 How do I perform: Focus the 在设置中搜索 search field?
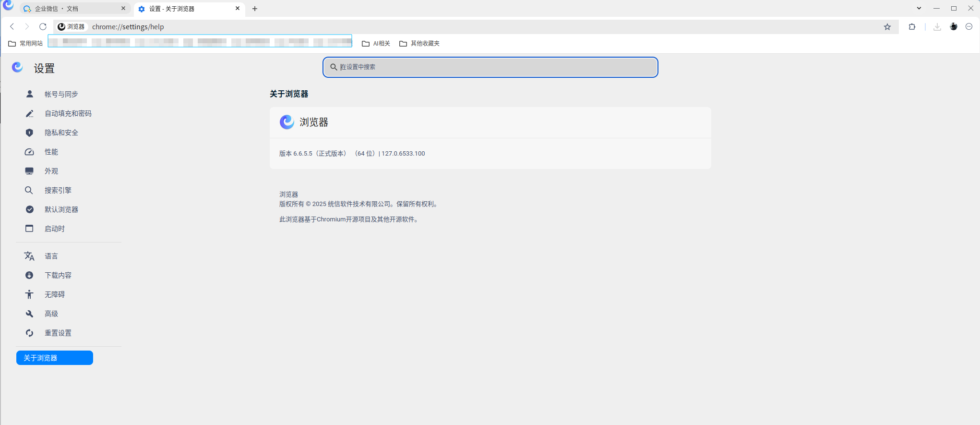[x=490, y=67]
